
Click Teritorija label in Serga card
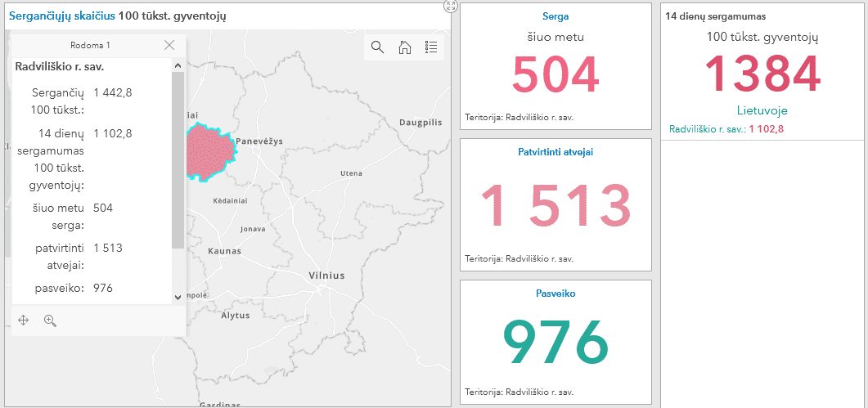click(x=519, y=118)
